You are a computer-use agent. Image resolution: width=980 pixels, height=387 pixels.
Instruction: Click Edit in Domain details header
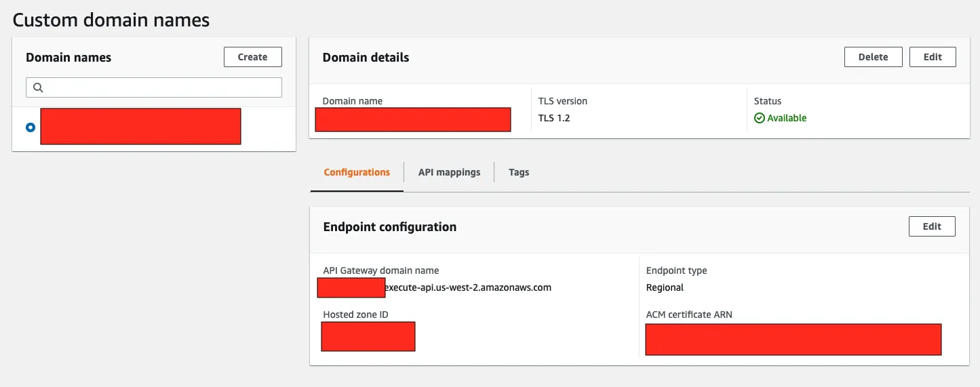[x=933, y=57]
